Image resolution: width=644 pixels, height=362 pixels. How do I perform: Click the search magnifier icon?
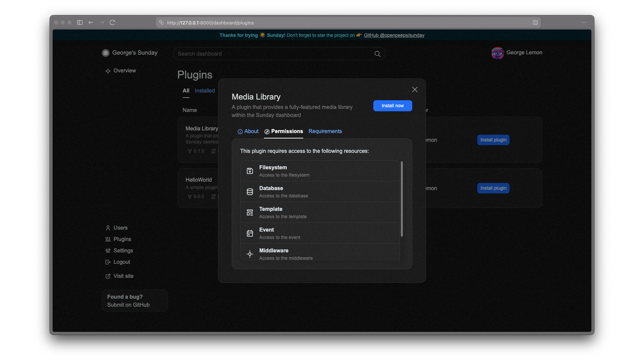pos(377,54)
